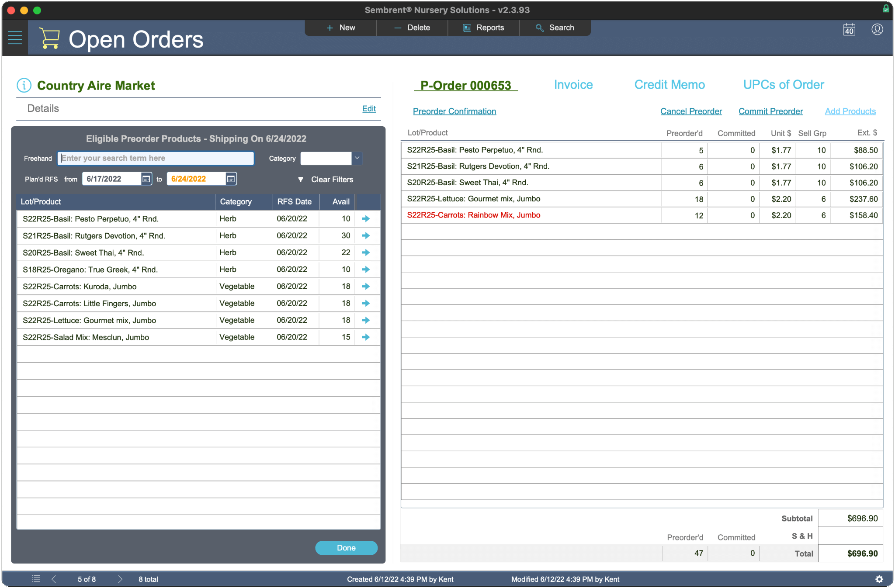Switch to the Credit Memo tab
Viewport: 895px width, 588px height.
(670, 85)
